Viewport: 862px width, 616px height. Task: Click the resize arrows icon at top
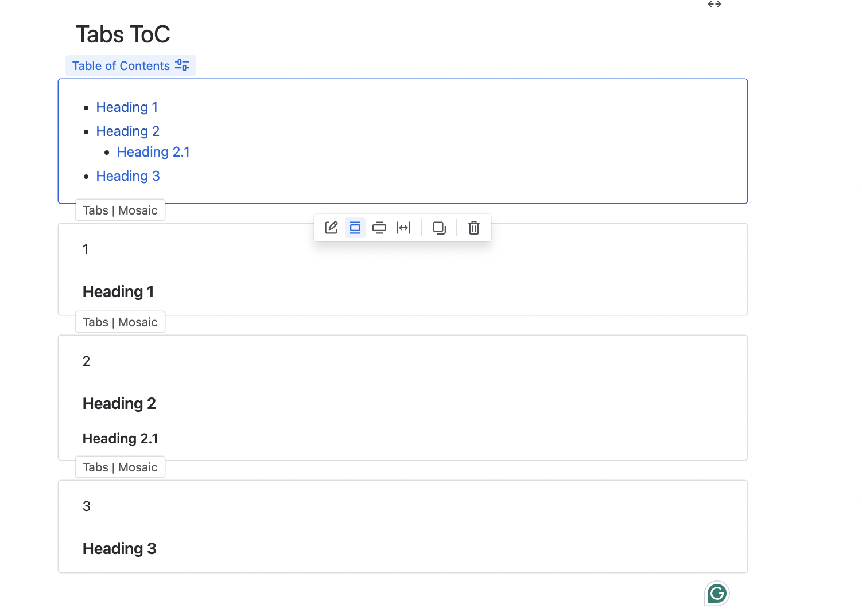714,5
